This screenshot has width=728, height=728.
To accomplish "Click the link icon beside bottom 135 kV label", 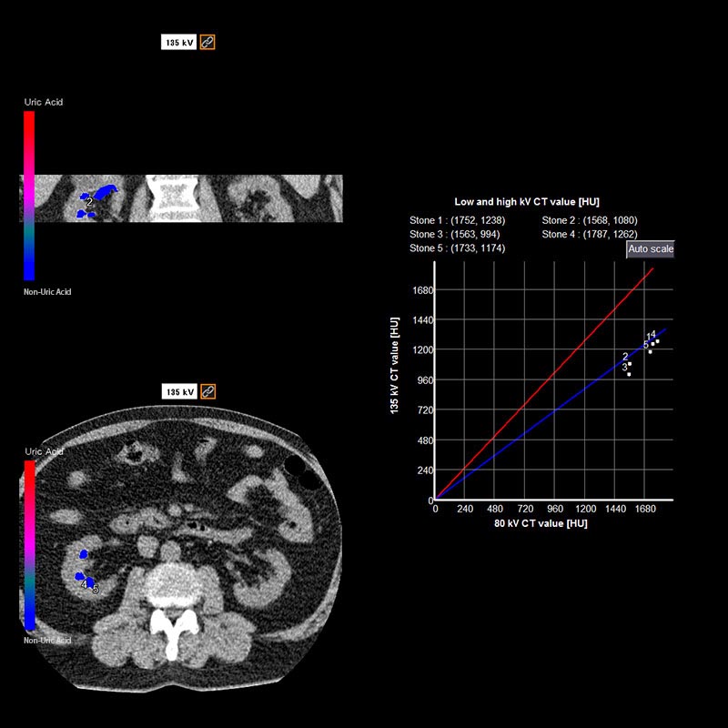I will pos(207,391).
